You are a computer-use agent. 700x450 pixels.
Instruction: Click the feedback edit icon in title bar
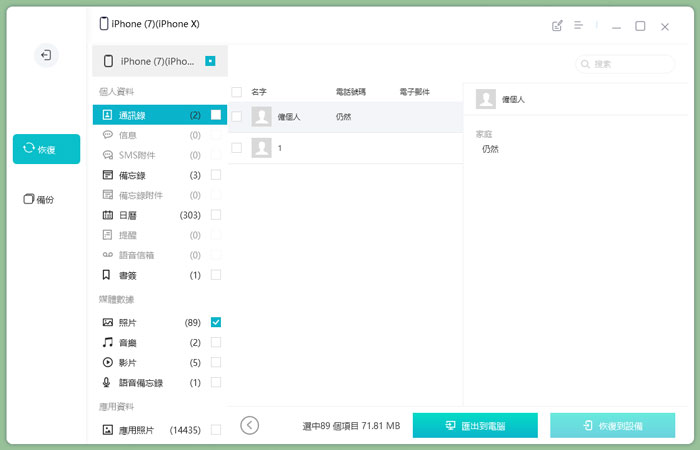click(x=557, y=25)
